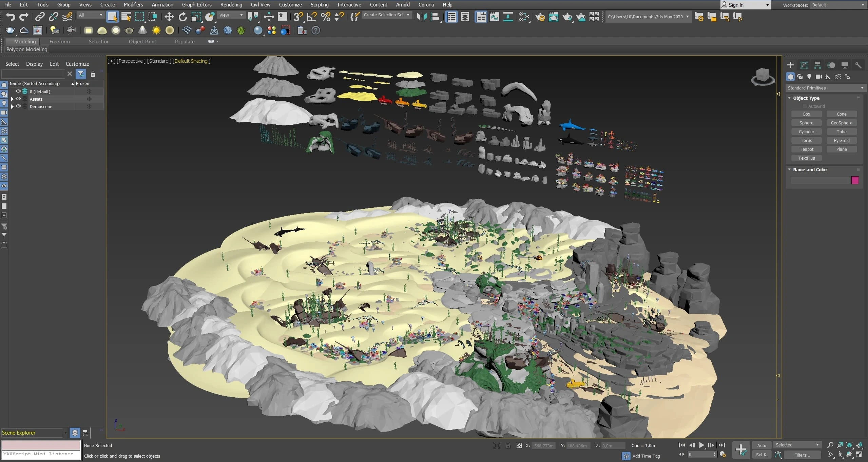Open the Mirror tool
The image size is (868, 462).
(x=422, y=17)
